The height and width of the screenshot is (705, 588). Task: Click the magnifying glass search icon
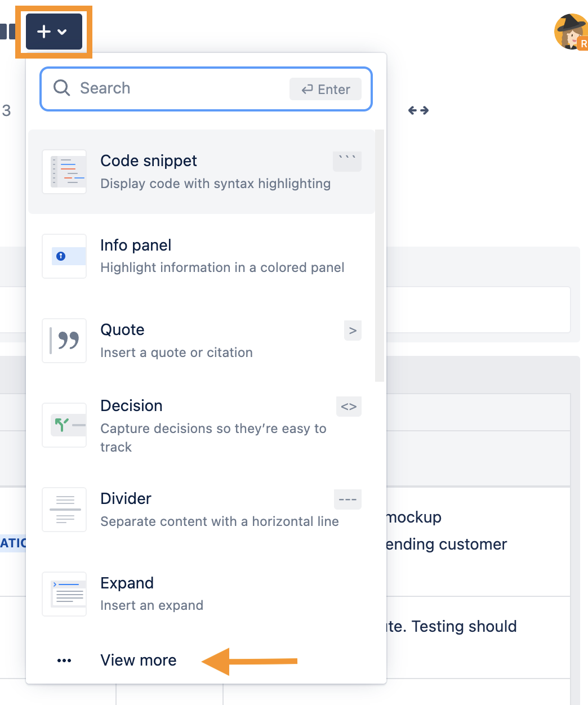click(61, 88)
